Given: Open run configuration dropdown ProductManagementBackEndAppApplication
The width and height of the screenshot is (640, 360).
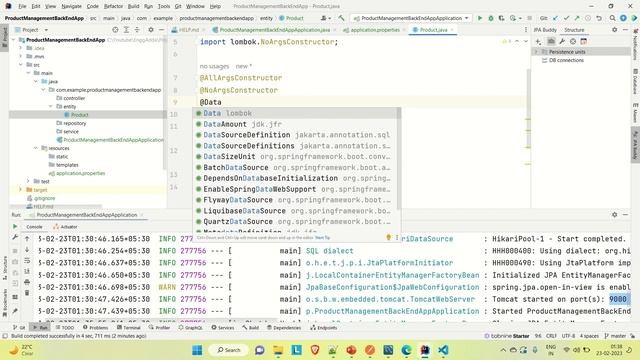Looking at the screenshot, I should pos(411,18).
